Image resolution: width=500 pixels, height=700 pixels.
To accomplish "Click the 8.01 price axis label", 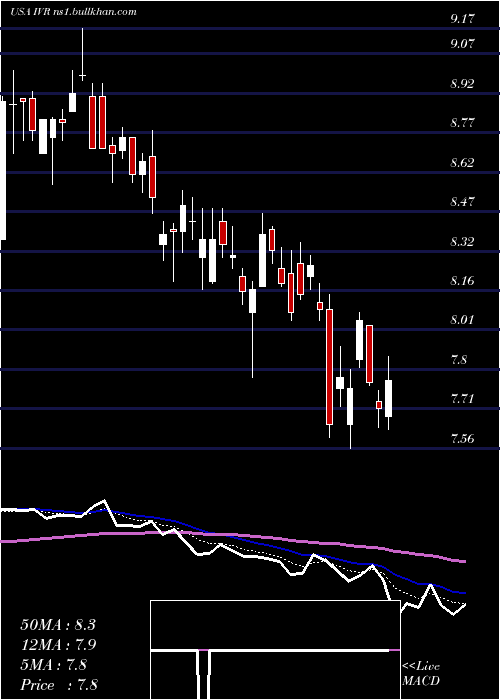I will [462, 320].
